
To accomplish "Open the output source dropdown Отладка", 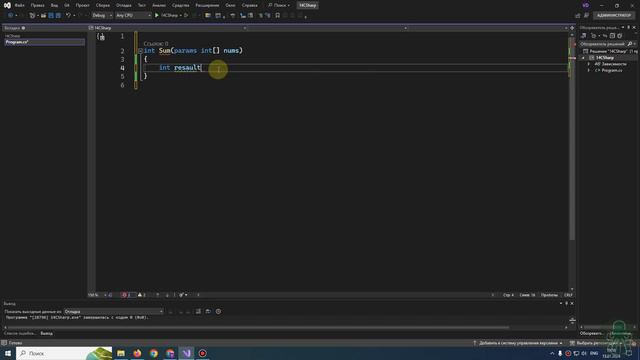I will tap(113, 311).
